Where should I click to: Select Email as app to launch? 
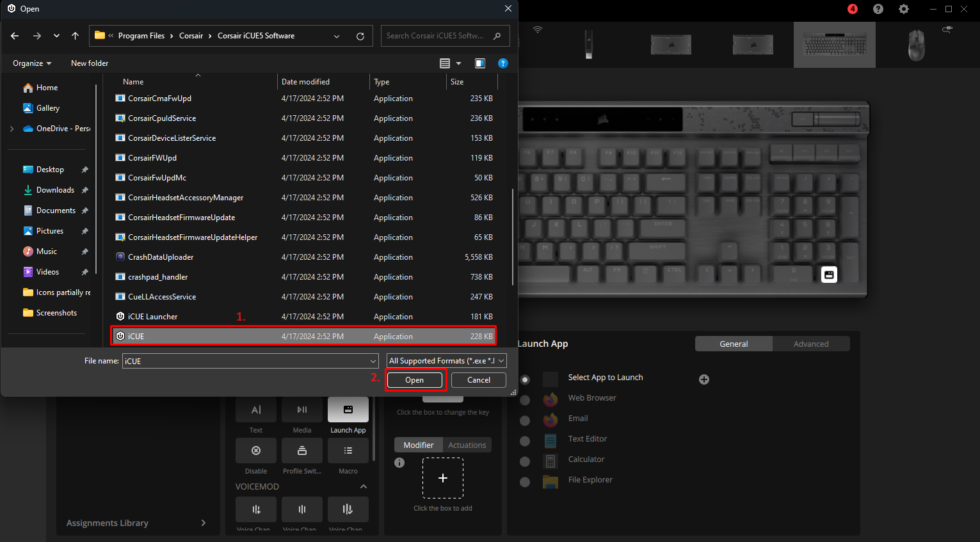(577, 418)
